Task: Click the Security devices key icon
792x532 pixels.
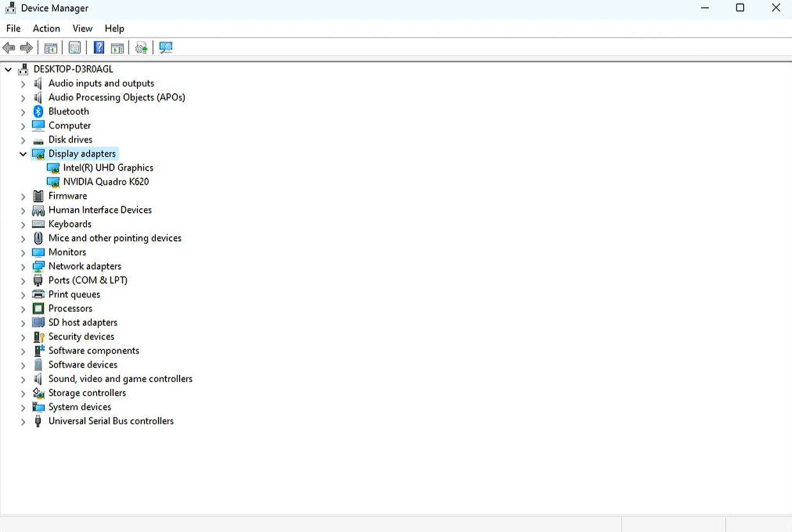Action: [38, 337]
